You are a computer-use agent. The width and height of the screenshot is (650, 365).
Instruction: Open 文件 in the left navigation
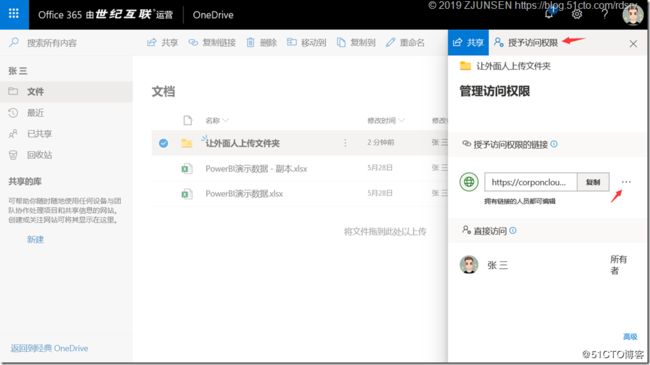(x=66, y=92)
